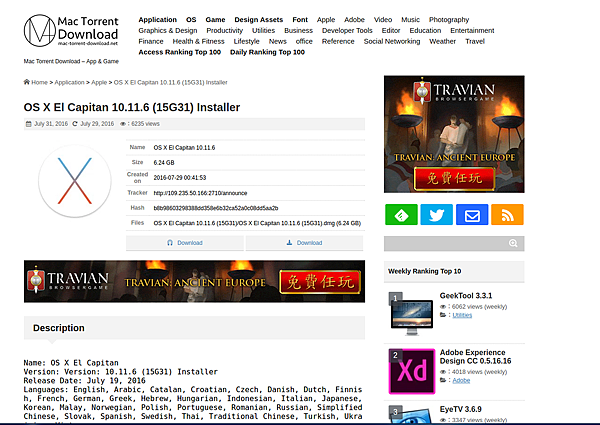Click the page title OS X El Capitan Installer
Image resolution: width=600 pixels, height=425 pixels.
132,107
